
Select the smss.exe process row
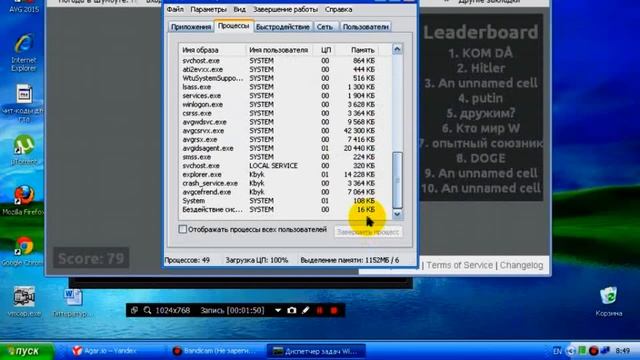(x=278, y=157)
